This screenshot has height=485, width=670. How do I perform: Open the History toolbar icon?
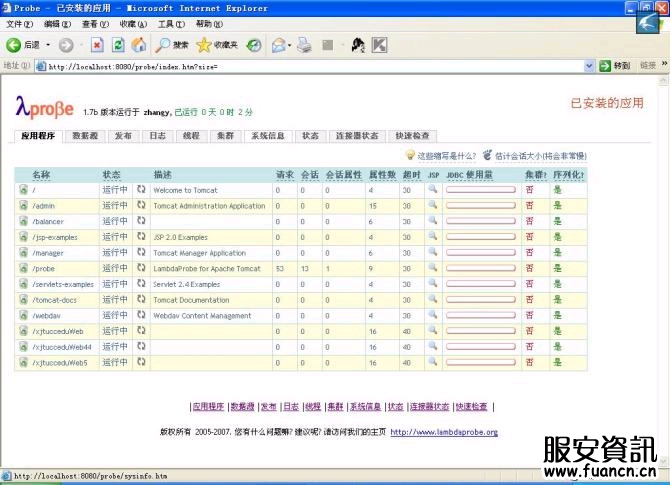pos(254,45)
